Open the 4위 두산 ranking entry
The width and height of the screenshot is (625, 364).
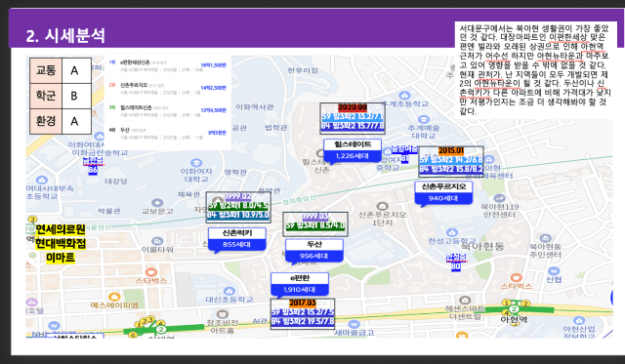[167, 134]
